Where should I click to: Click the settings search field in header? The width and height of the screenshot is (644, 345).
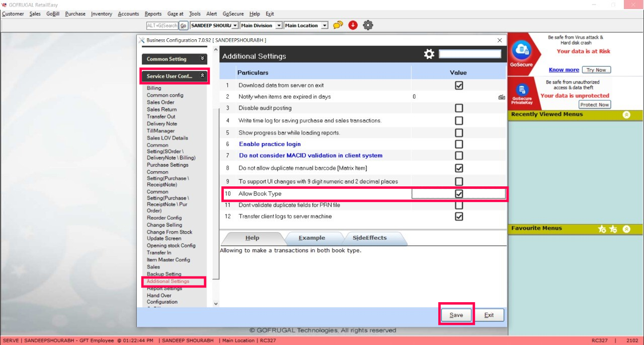[470, 54]
